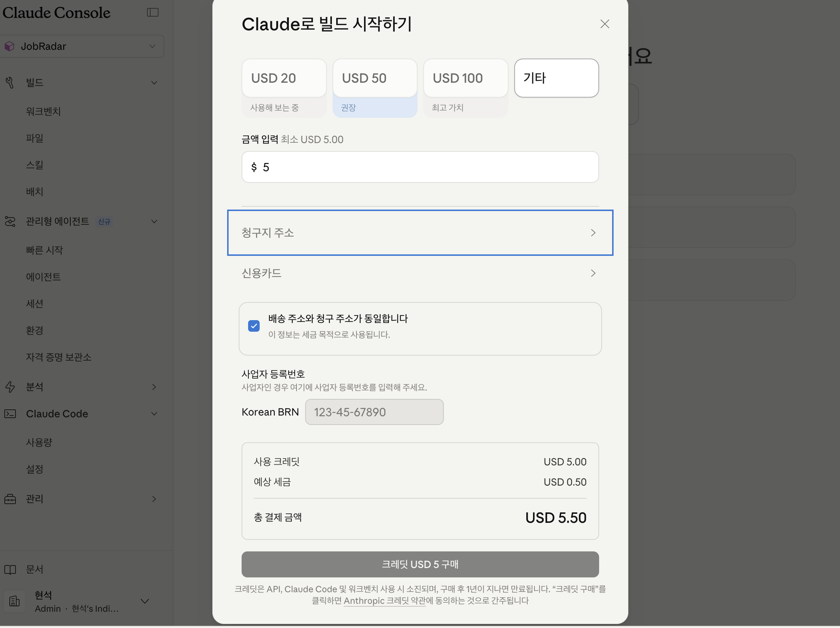840x628 pixels.
Task: Click the 분석 lightning bolt icon
Action: pos(10,387)
